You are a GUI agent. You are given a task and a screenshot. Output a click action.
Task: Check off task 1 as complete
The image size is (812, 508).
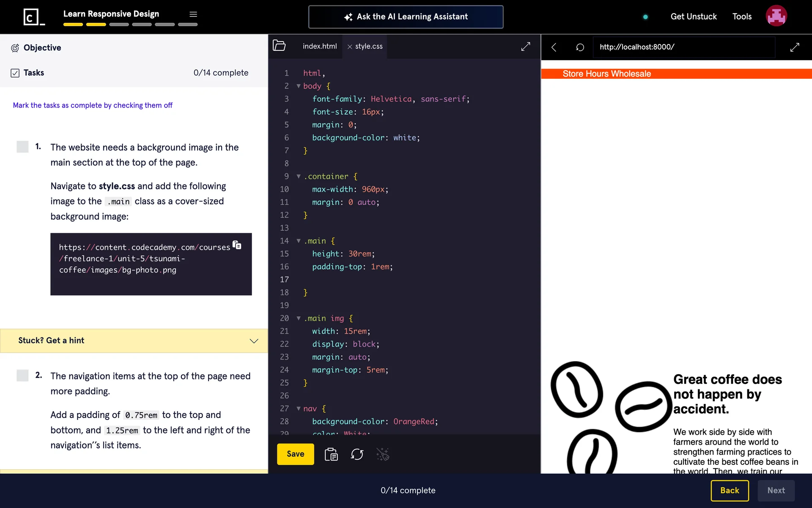tap(22, 147)
